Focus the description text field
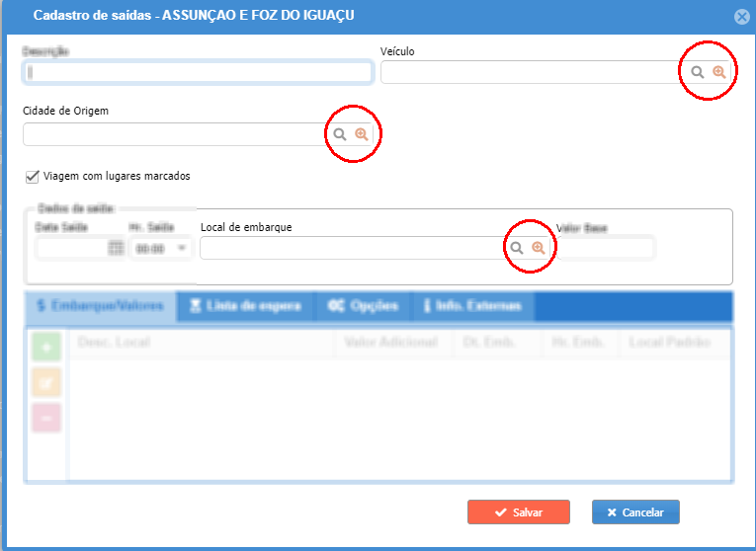The width and height of the screenshot is (756, 551). (x=198, y=72)
